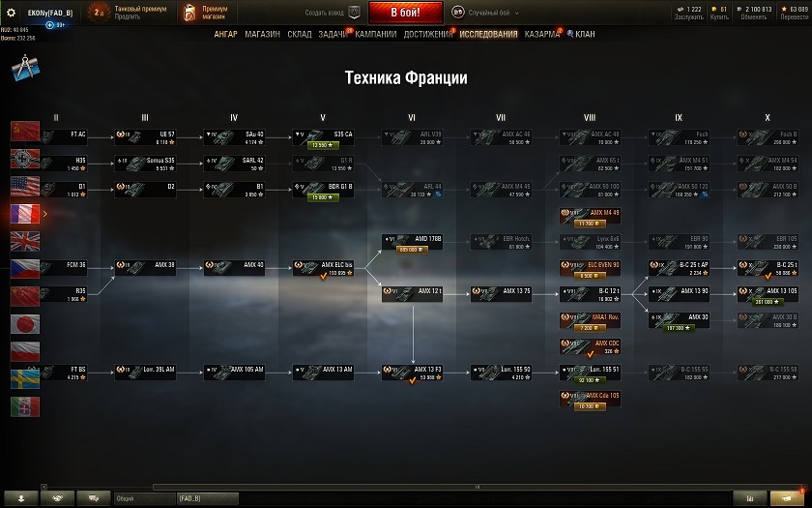Select the USA nation flag
The image size is (812, 508).
(25, 186)
